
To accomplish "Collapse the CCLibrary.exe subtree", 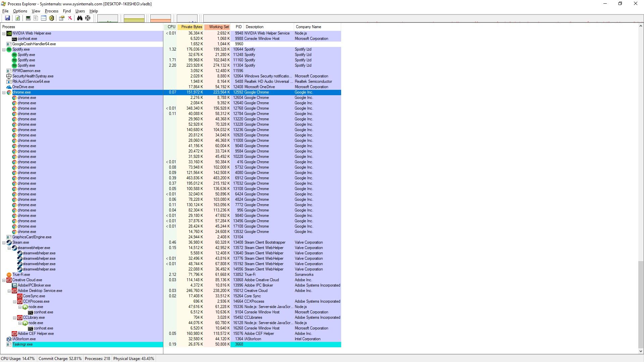I will pyautogui.click(x=14, y=318).
